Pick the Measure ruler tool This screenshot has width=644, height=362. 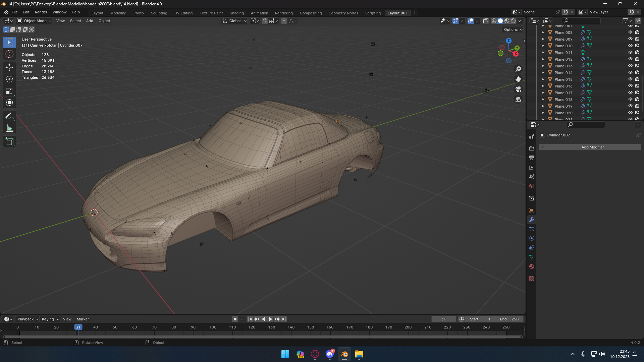pyautogui.click(x=9, y=128)
